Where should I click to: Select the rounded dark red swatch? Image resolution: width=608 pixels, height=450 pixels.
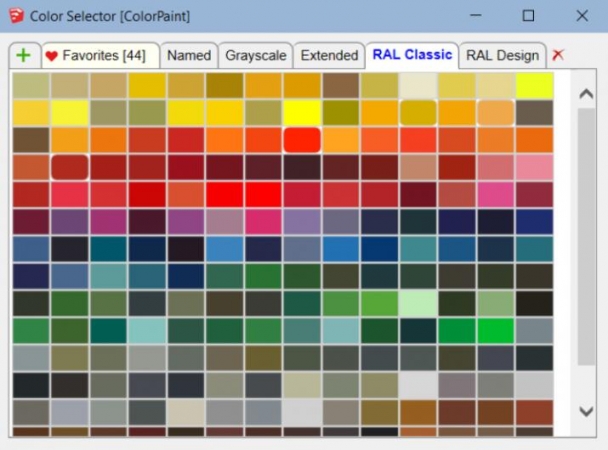(x=70, y=167)
